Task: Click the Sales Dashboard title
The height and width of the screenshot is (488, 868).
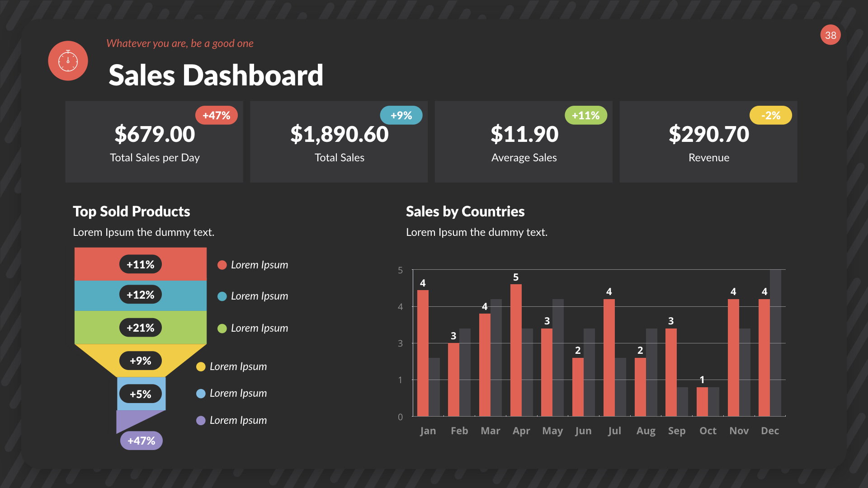Action: pyautogui.click(x=216, y=75)
